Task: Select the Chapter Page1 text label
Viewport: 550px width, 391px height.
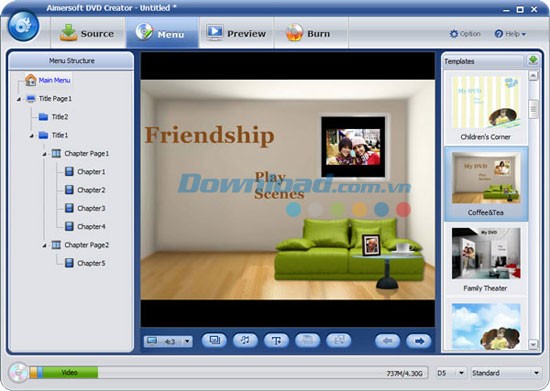Action: tap(87, 154)
